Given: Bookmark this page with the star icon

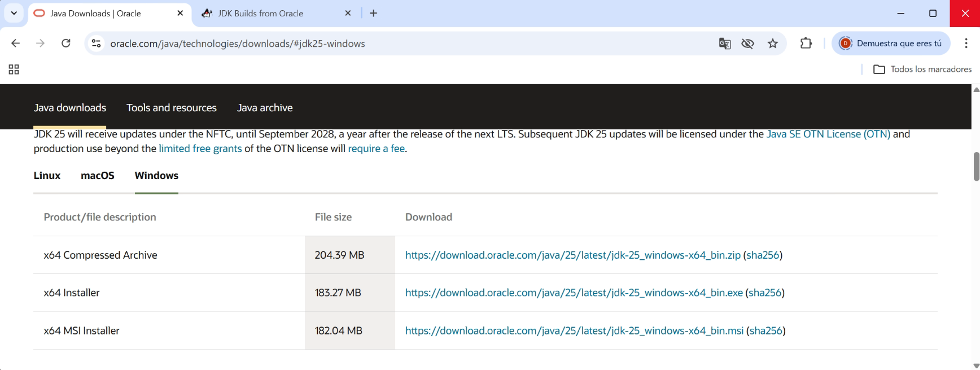Looking at the screenshot, I should coord(773,43).
